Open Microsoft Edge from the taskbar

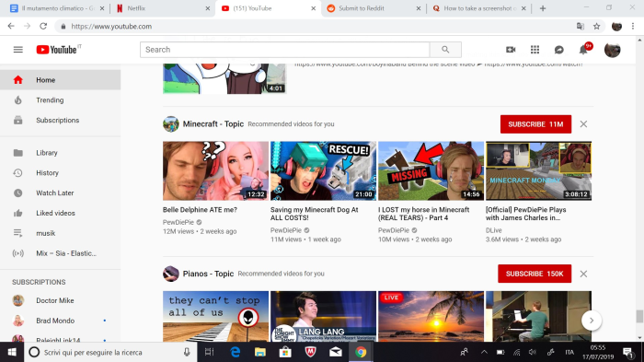235,352
